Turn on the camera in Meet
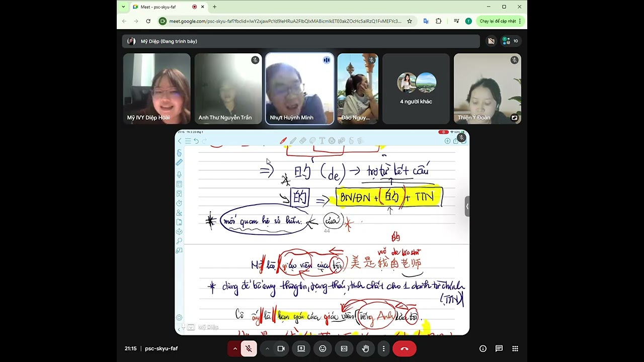644x362 pixels. [281, 348]
